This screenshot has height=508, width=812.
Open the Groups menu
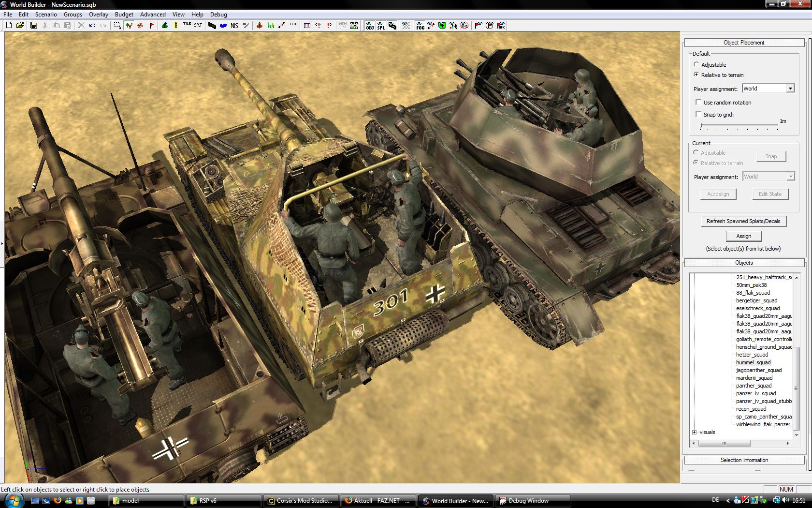click(x=73, y=14)
